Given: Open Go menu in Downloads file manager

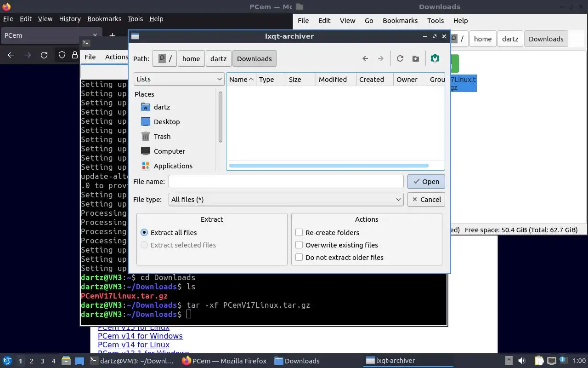Looking at the screenshot, I should (x=369, y=21).
